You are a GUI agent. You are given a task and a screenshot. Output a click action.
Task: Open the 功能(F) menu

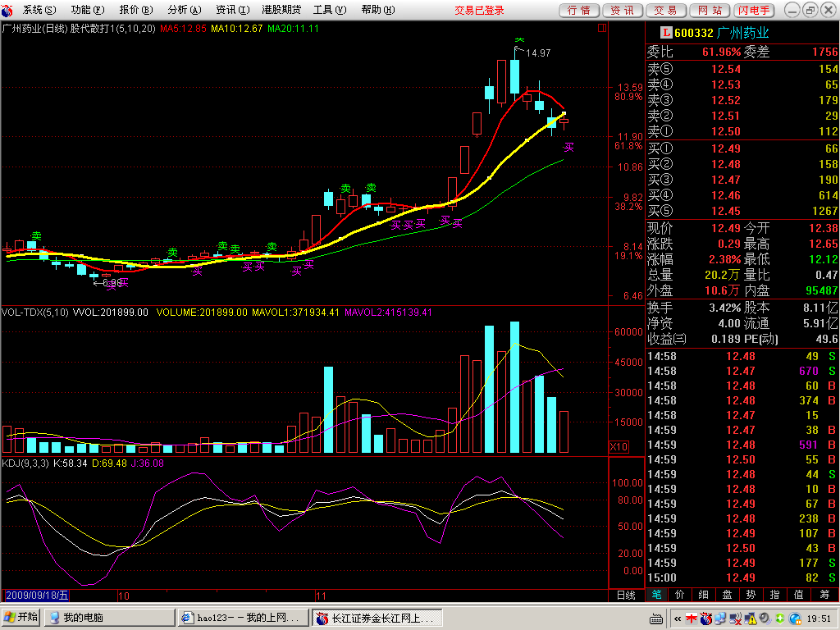point(87,10)
